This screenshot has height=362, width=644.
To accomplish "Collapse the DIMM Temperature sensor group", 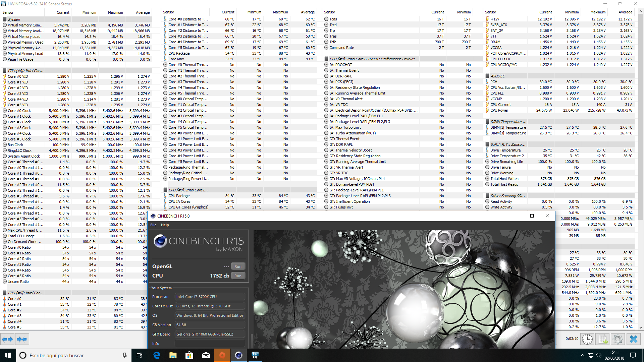I will pyautogui.click(x=508, y=122).
